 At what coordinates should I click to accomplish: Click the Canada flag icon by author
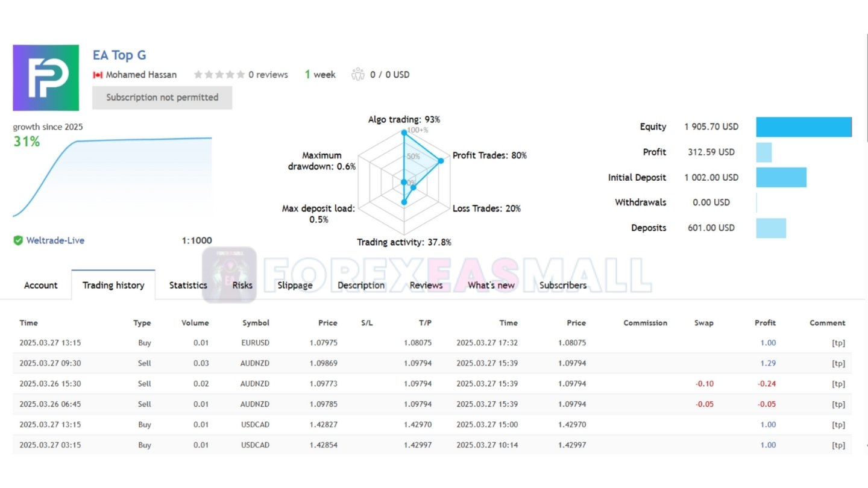(x=98, y=75)
